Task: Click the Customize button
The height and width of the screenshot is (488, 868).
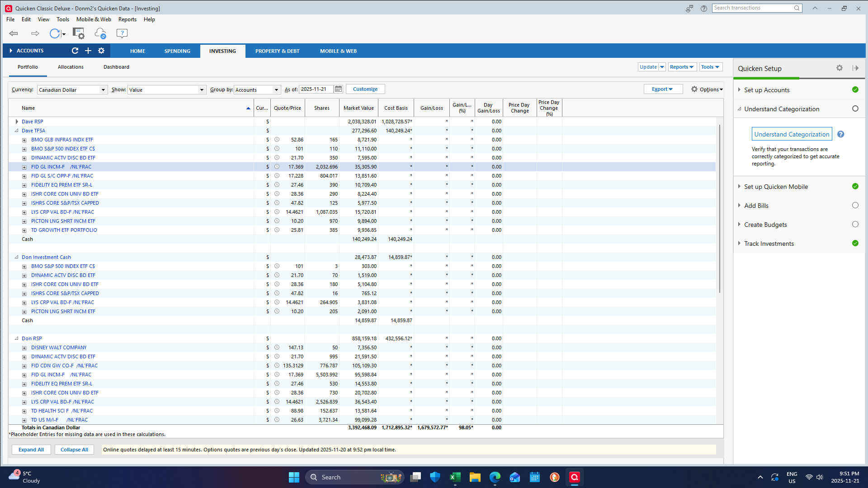Action: [x=365, y=89]
